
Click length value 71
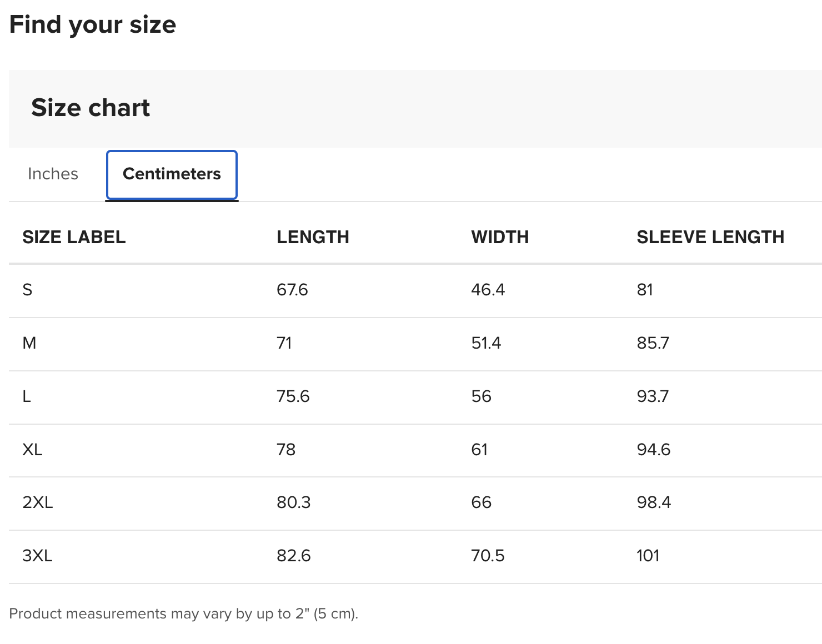coord(284,343)
